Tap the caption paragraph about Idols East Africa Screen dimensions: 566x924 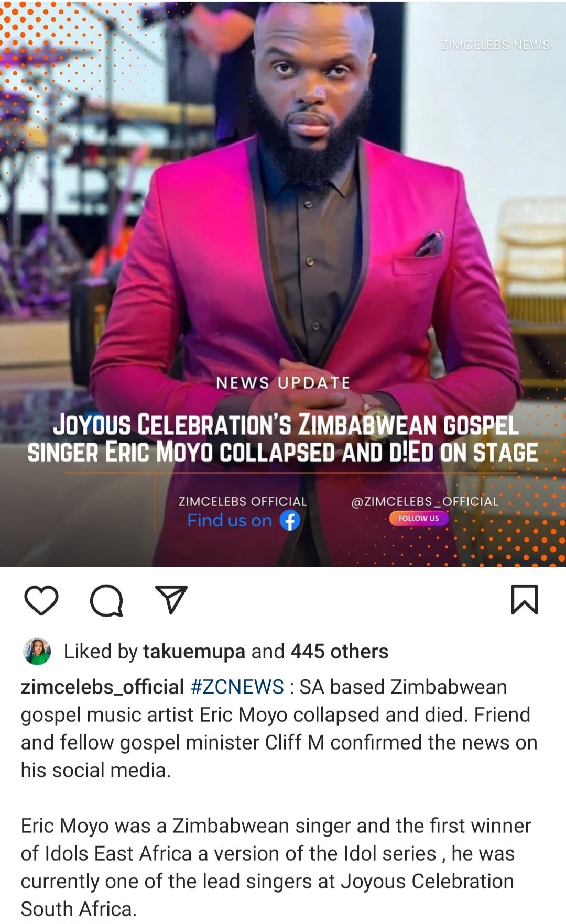(x=276, y=867)
